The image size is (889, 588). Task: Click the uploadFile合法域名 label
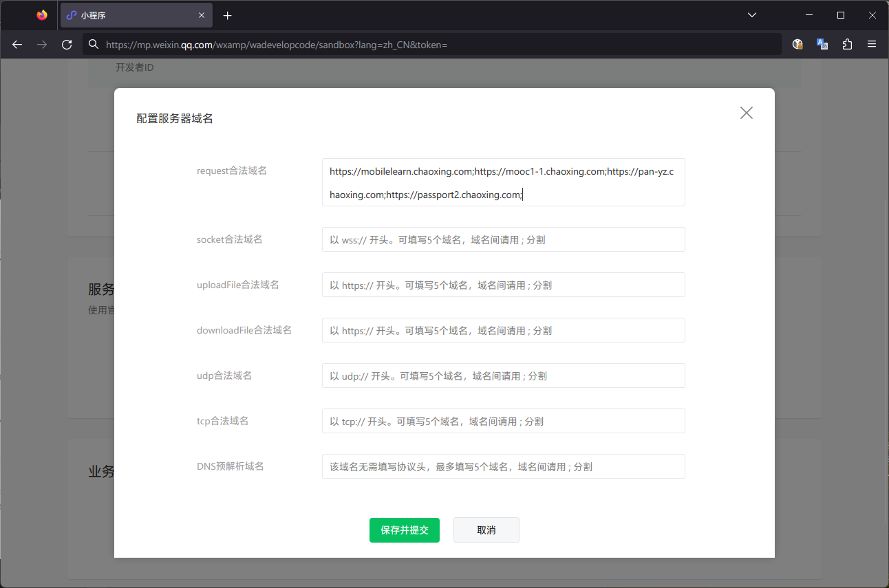point(238,285)
